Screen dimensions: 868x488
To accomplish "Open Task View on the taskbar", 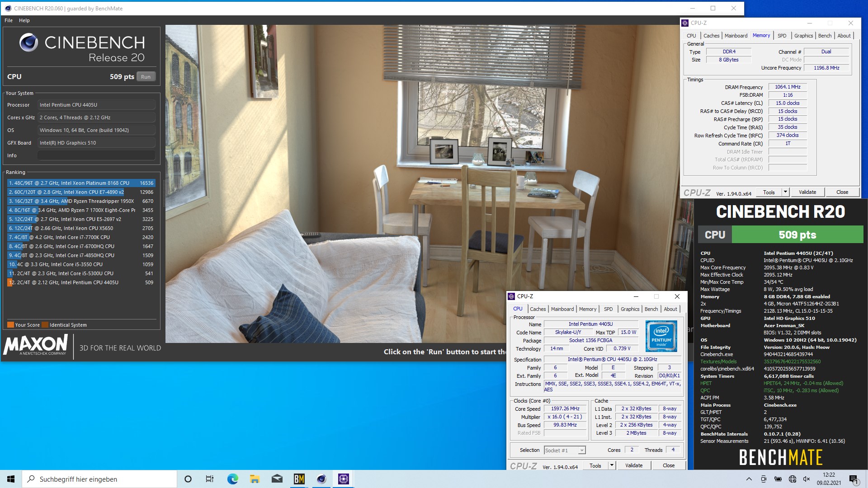I will coord(210,479).
